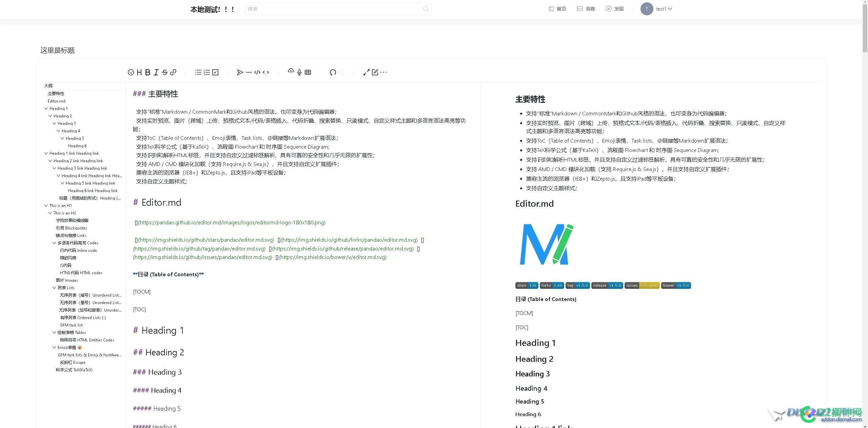
Task: Switch editing mode with pencil icon
Action: coord(375,72)
